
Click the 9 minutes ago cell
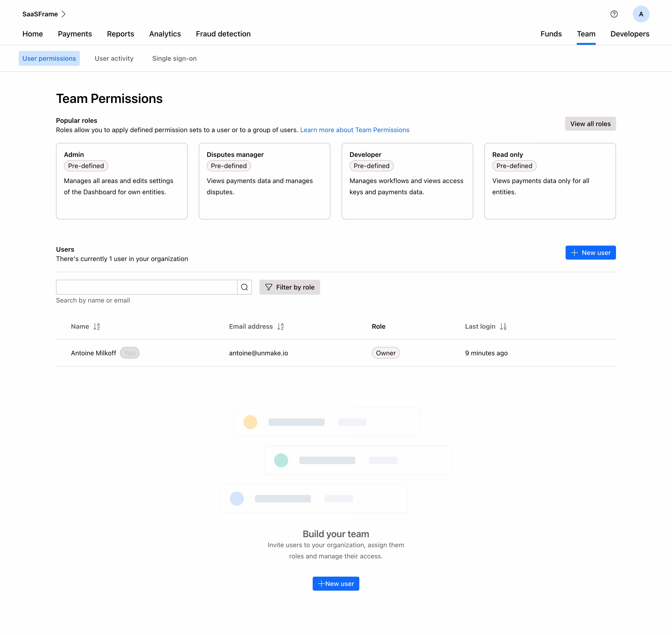pos(486,353)
